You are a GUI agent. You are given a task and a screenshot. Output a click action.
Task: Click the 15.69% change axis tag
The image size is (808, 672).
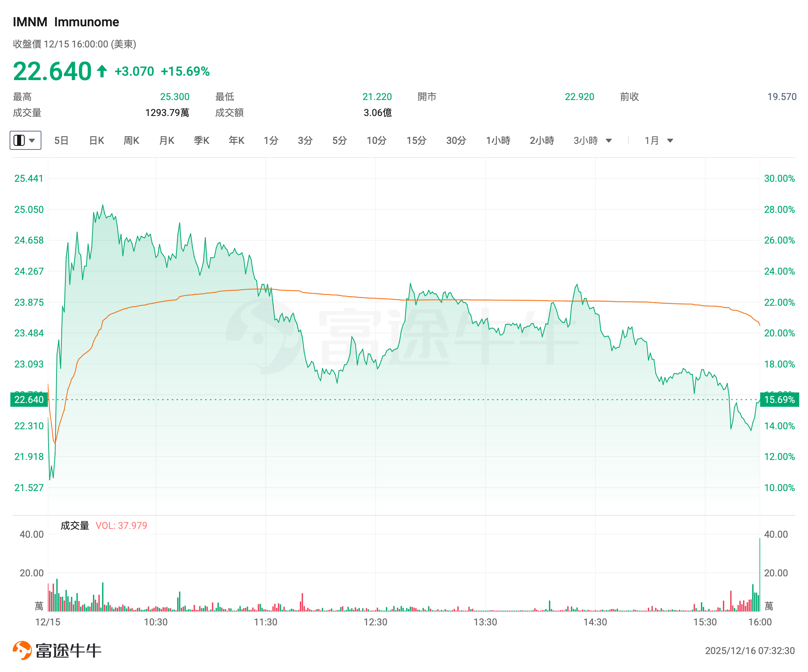(779, 399)
